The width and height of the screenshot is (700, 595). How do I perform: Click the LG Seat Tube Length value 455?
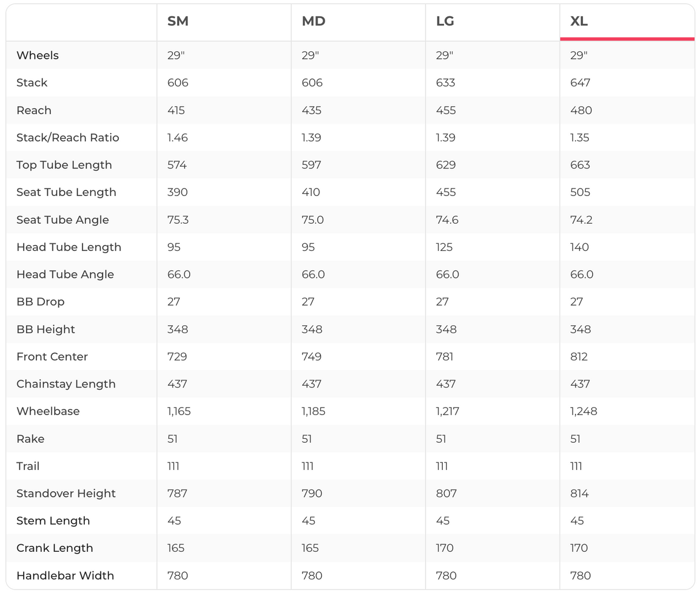pos(446,192)
